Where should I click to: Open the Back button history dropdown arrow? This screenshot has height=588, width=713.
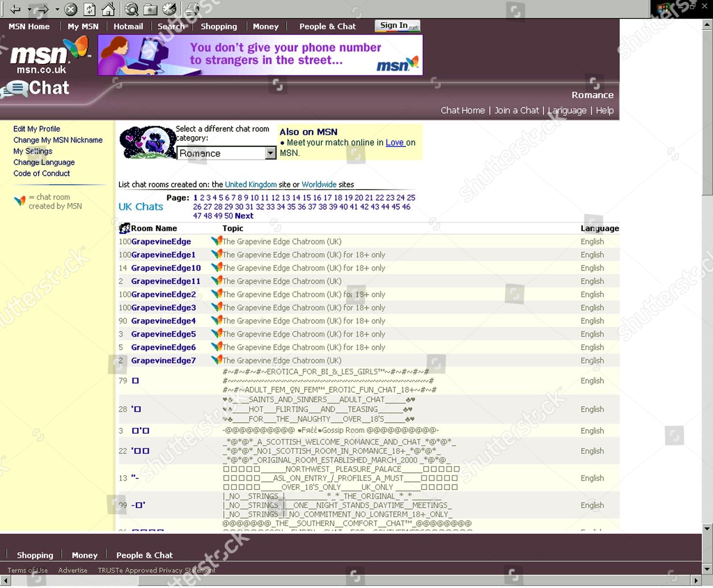[x=29, y=9]
